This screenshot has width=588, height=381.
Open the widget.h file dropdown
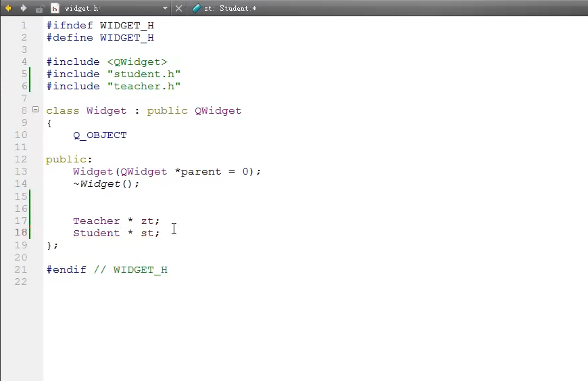coord(165,8)
